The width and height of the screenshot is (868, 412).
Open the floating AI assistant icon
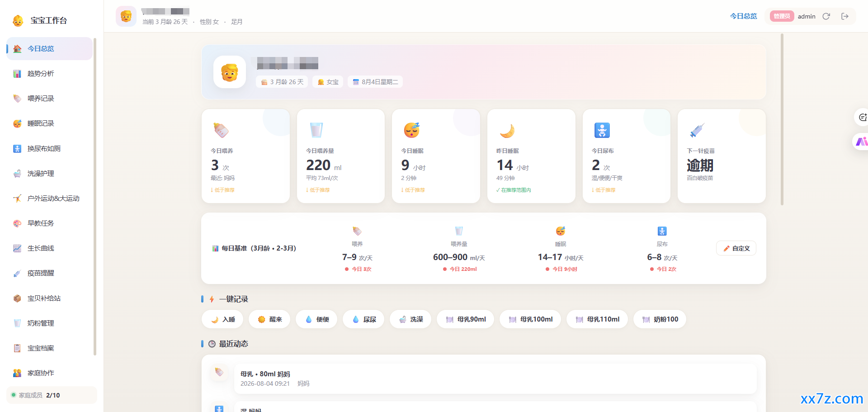tap(862, 142)
